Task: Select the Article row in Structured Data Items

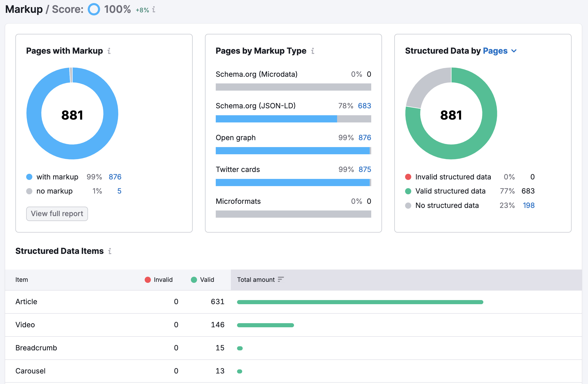Action: tap(26, 302)
